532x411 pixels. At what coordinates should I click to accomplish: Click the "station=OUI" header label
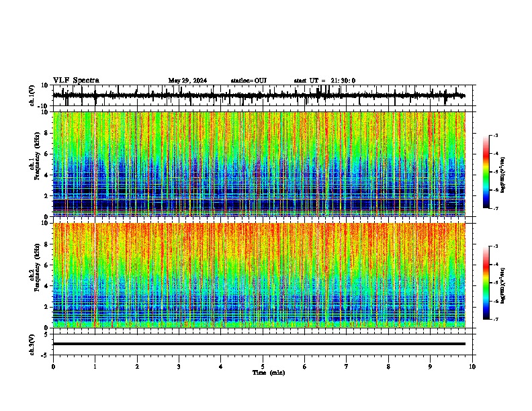249,81
